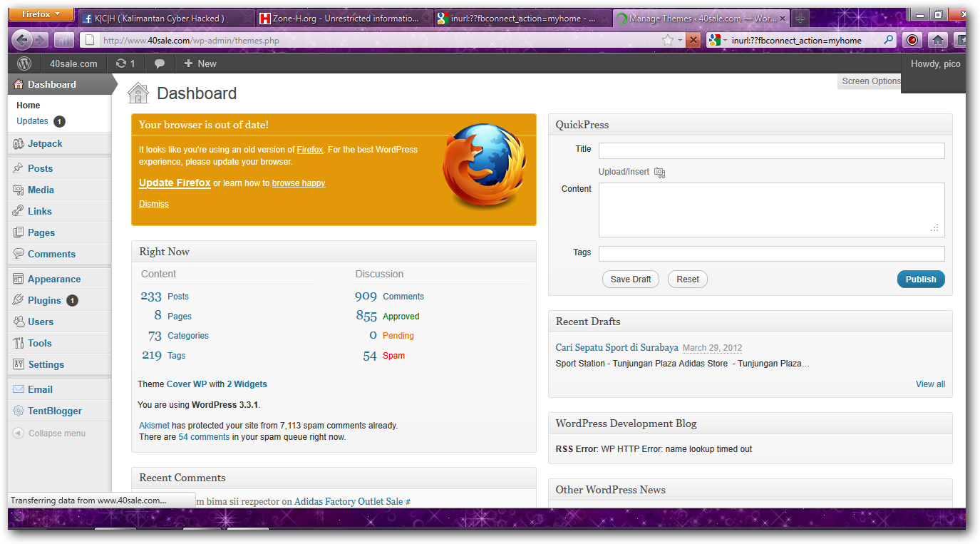Viewport: 980px width, 544px height.
Task: Open the WordPress logo menu
Action: (x=24, y=63)
